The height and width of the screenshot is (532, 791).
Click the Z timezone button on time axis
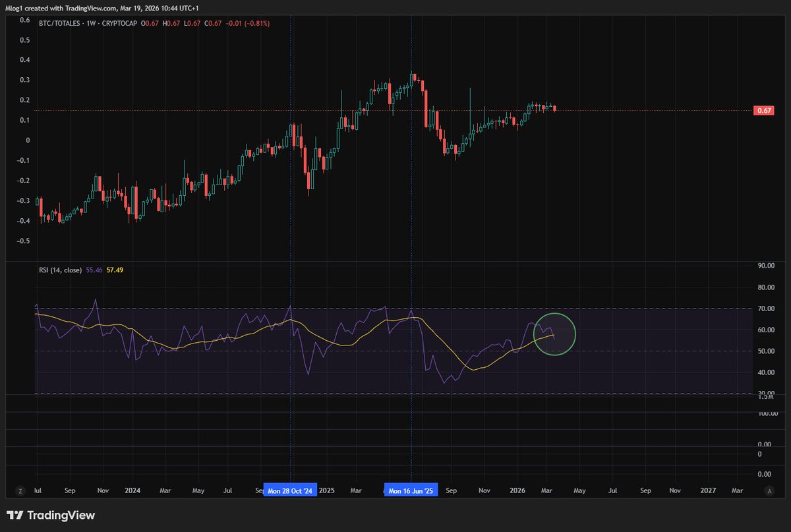(20, 491)
